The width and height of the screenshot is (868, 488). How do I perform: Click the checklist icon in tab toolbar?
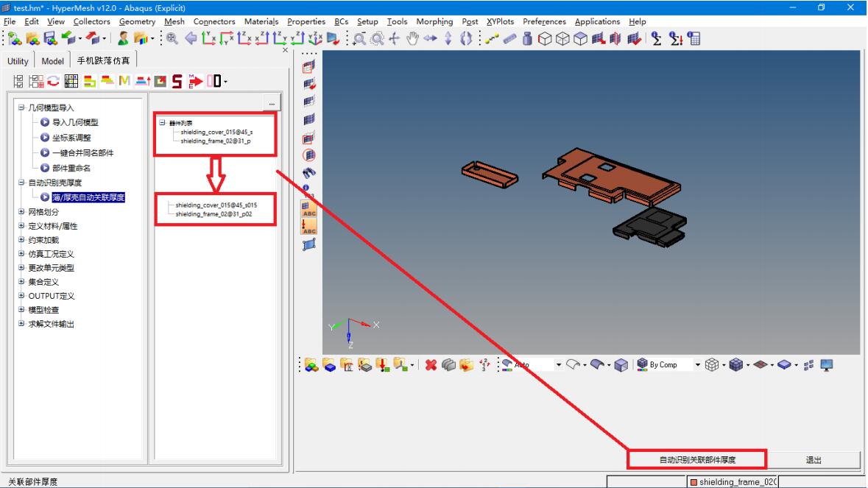coord(18,81)
